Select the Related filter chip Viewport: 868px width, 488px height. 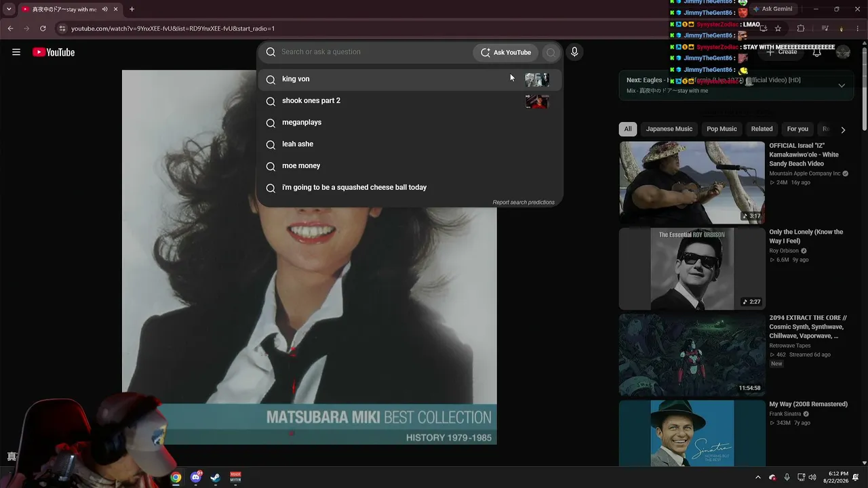tap(762, 129)
